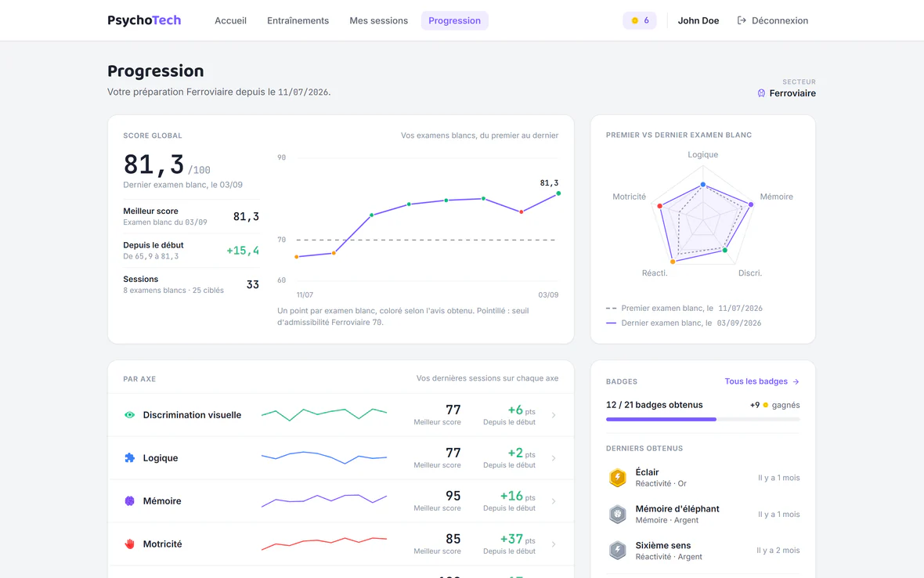
Task: Open Mes sessions in the navigation
Action: (x=378, y=20)
